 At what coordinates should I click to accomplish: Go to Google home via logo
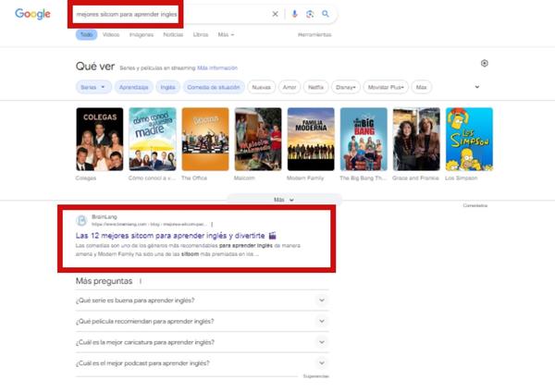pos(32,15)
